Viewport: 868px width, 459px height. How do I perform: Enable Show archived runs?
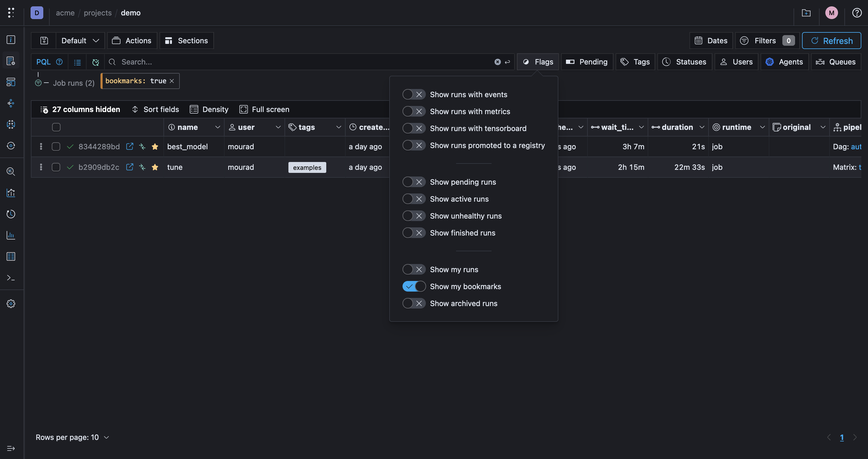(x=414, y=303)
